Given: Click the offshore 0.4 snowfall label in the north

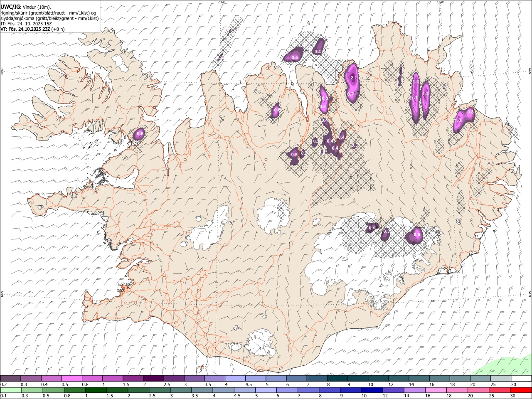Looking at the screenshot, I should (x=318, y=52).
